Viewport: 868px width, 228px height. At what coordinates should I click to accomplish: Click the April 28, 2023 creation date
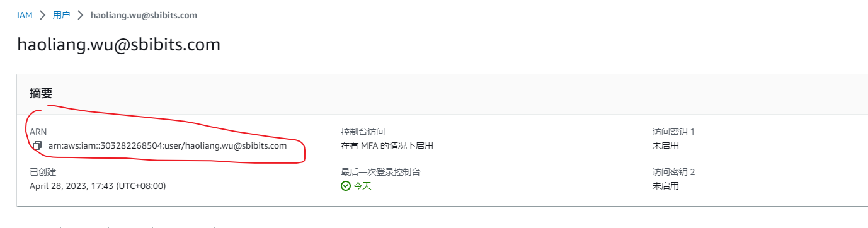(98, 186)
